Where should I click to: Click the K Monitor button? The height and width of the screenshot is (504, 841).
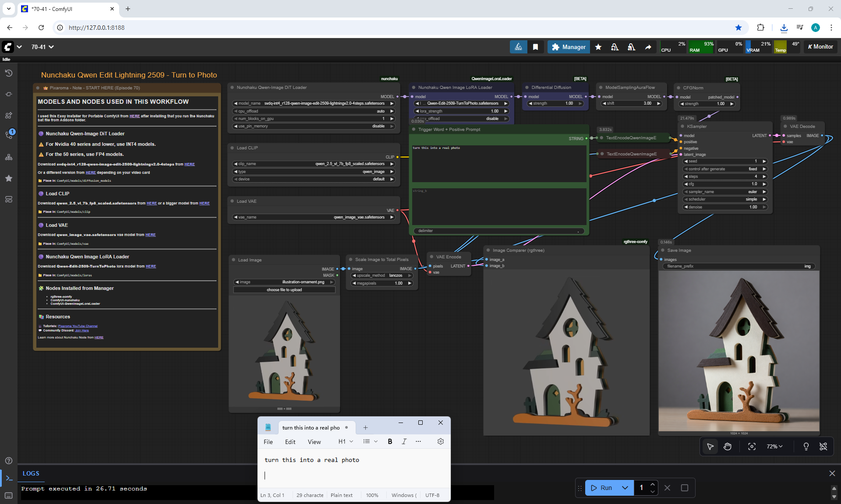pos(820,47)
